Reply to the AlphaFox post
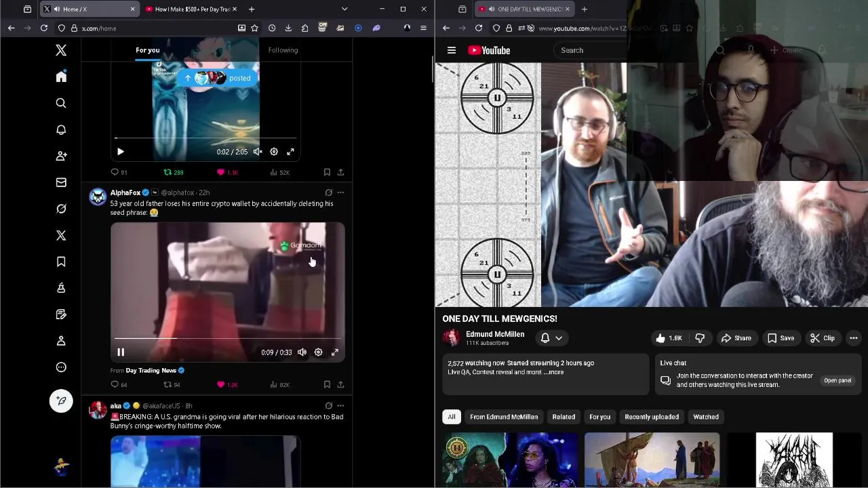Screen dimensions: 868x488 tap(115, 384)
